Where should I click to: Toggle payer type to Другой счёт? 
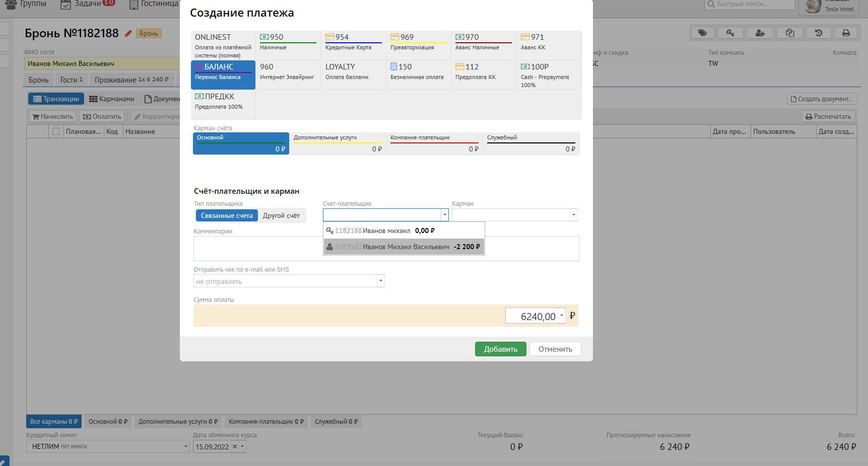(281, 215)
